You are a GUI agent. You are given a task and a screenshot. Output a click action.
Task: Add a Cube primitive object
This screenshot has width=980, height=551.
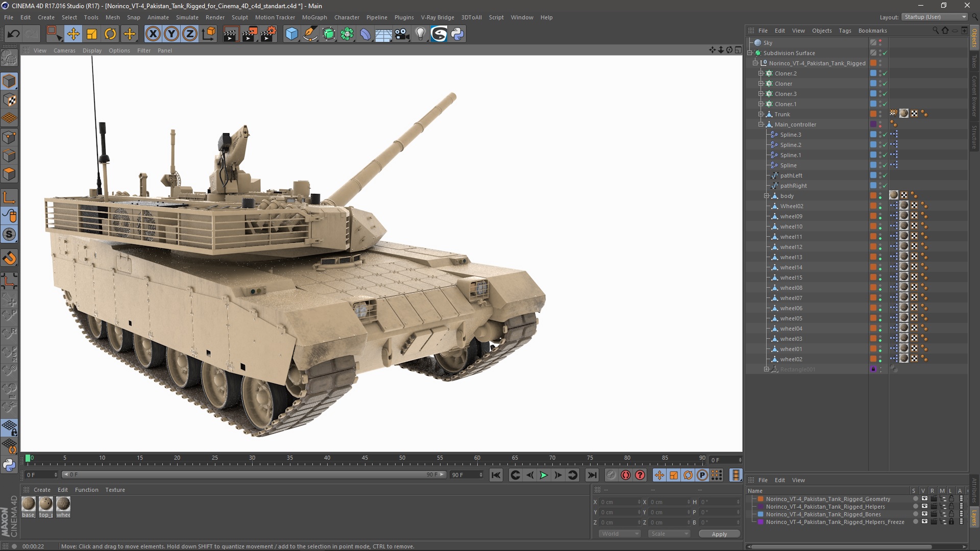291,34
